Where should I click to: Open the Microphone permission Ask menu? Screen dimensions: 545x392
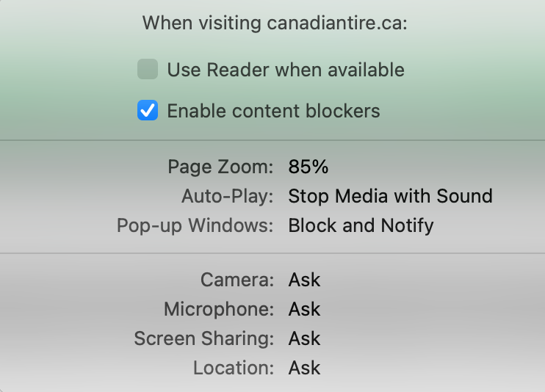(x=304, y=309)
